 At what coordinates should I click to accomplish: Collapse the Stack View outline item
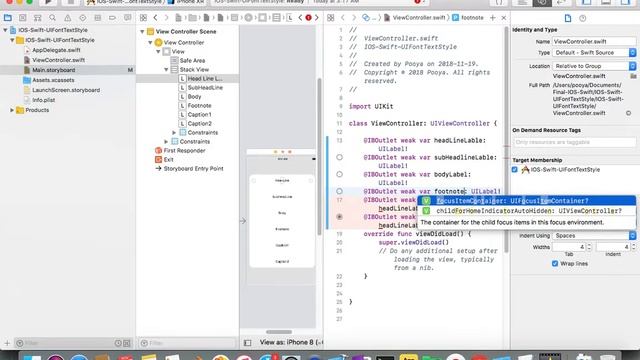pos(166,70)
